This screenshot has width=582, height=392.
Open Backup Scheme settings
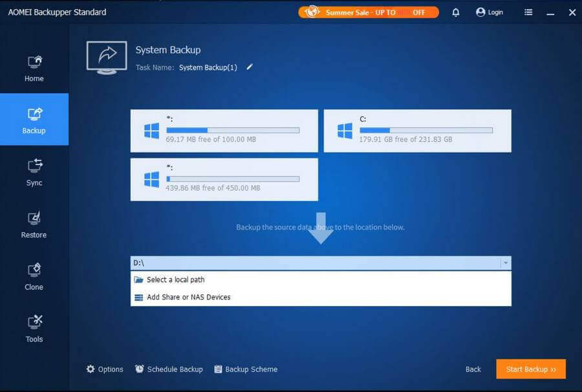[x=246, y=369]
